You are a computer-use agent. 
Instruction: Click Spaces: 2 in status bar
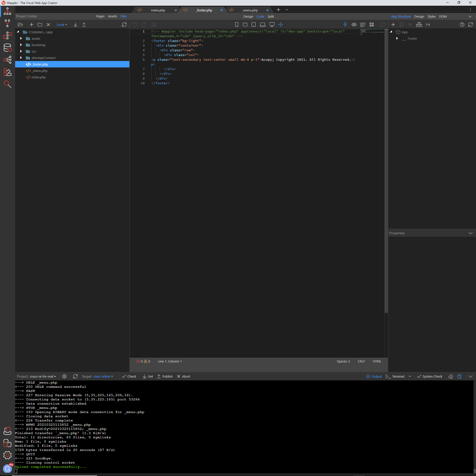click(x=343, y=361)
